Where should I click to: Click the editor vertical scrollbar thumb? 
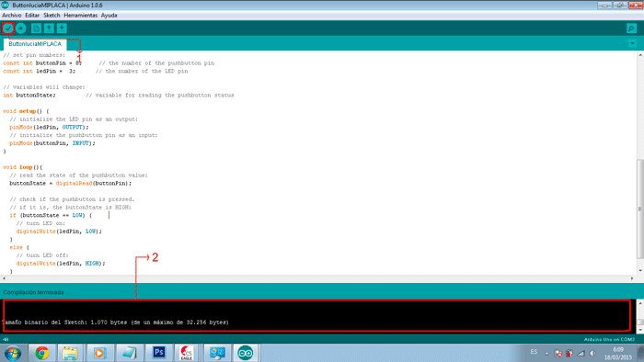(640, 209)
